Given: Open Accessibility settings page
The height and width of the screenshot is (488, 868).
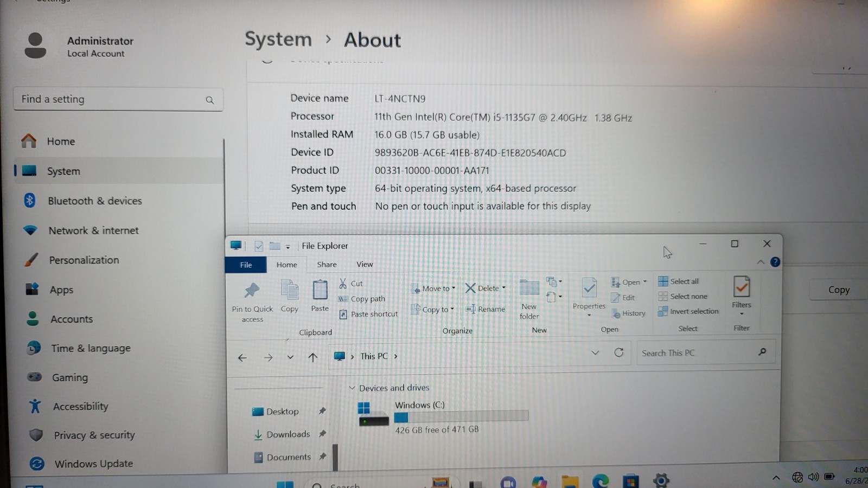Looking at the screenshot, I should (118, 406).
